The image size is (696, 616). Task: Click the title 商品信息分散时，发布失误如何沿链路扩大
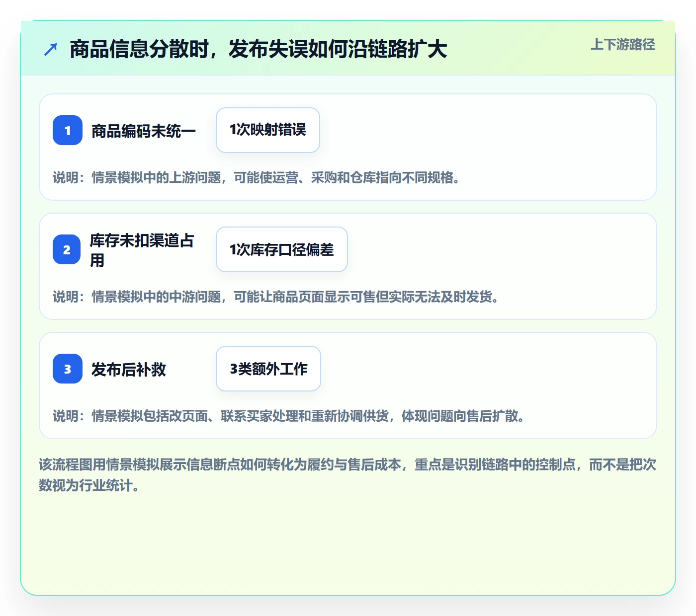[x=259, y=49]
